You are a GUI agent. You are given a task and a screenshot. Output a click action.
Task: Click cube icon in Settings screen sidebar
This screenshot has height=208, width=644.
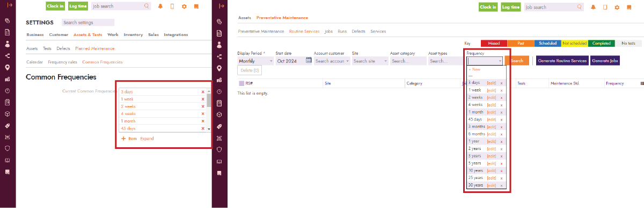click(8, 114)
